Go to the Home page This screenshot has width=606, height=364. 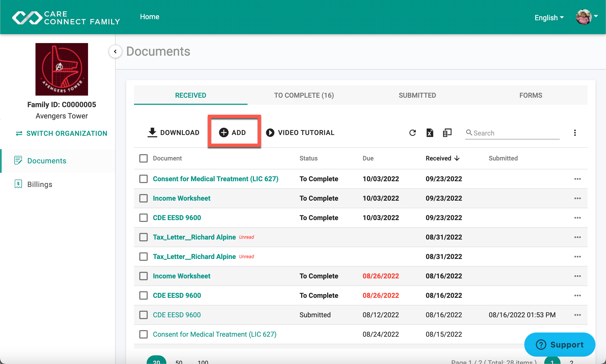click(150, 17)
